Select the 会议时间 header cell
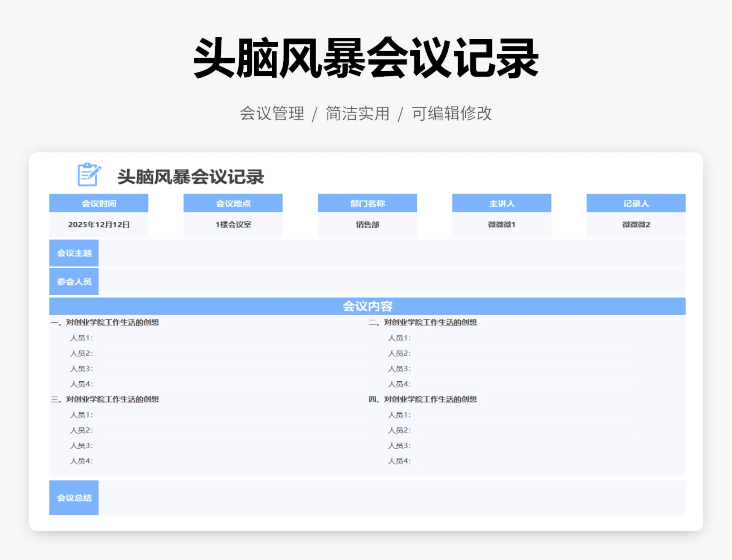This screenshot has height=560, width=732. (98, 203)
